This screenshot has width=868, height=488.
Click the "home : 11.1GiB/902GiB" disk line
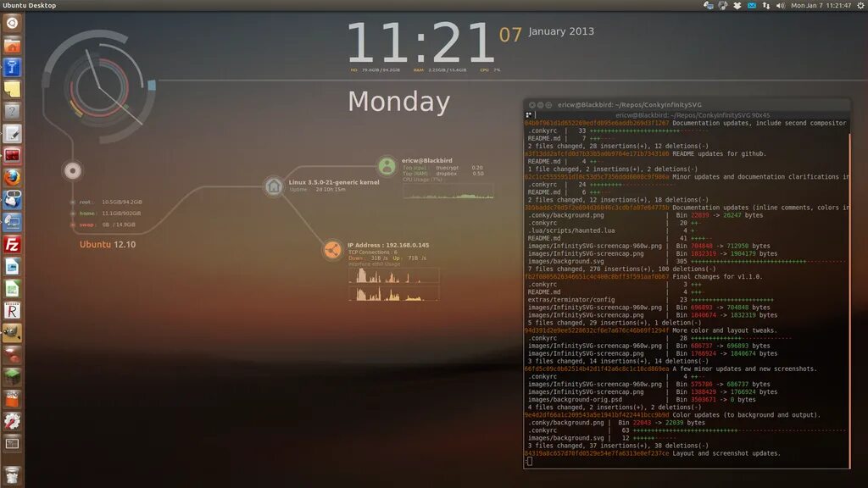pyautogui.click(x=109, y=213)
